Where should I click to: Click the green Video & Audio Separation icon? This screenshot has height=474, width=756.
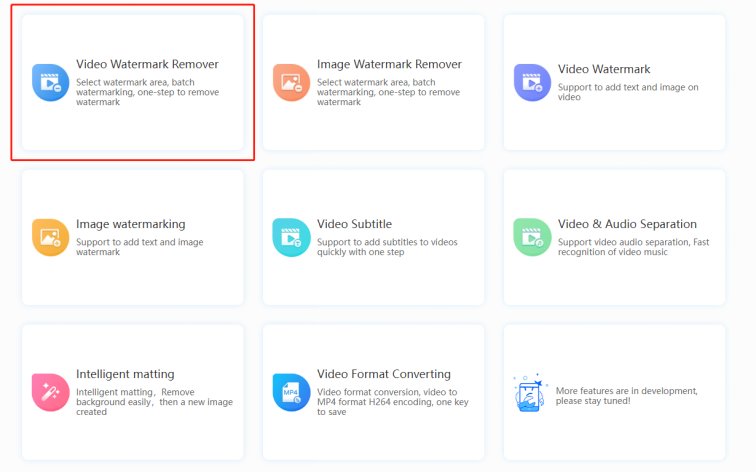532,237
